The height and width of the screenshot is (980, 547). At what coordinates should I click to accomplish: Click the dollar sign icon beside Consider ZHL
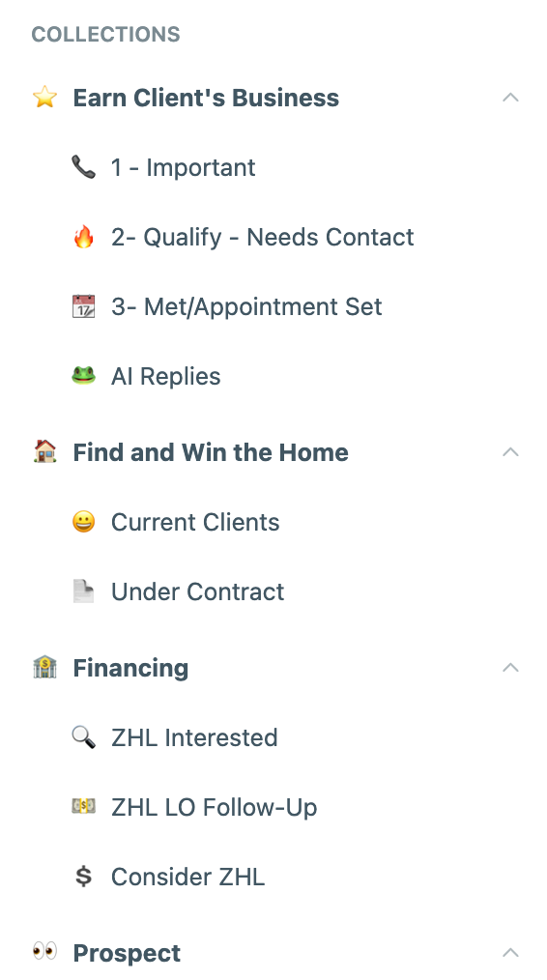[83, 877]
